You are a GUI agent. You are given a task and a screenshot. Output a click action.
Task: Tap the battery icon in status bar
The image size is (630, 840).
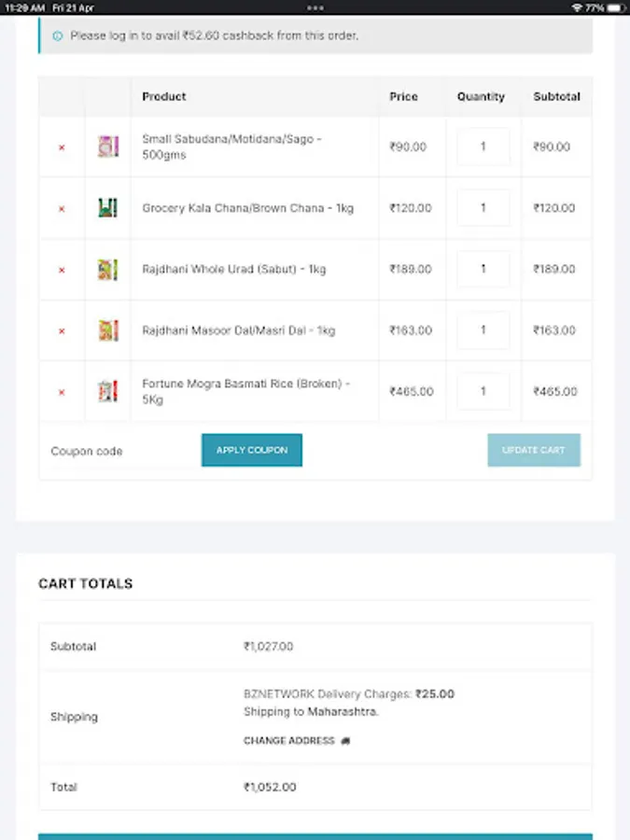pyautogui.click(x=616, y=7)
